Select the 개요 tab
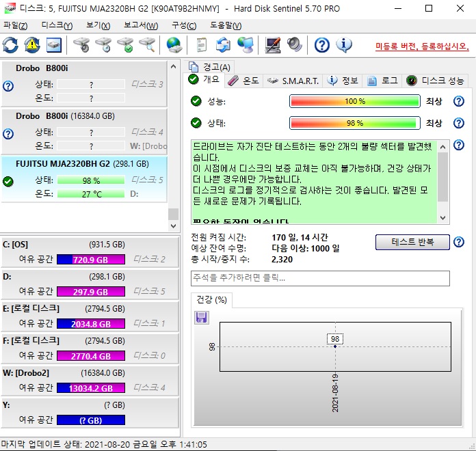The width and height of the screenshot is (476, 451). (204, 79)
